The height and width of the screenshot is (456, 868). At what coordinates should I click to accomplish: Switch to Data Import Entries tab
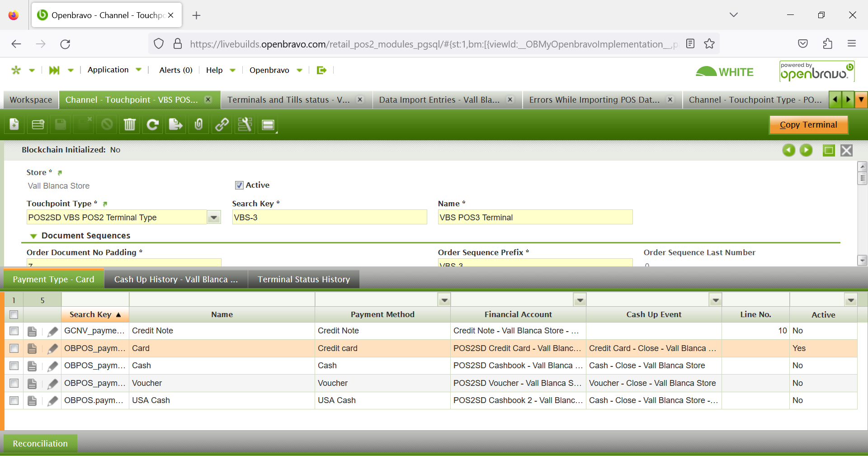coord(439,100)
